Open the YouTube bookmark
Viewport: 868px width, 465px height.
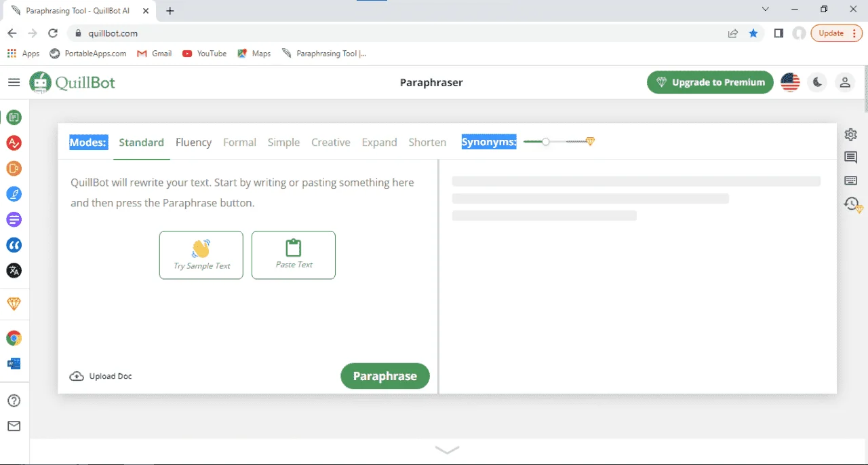point(205,54)
